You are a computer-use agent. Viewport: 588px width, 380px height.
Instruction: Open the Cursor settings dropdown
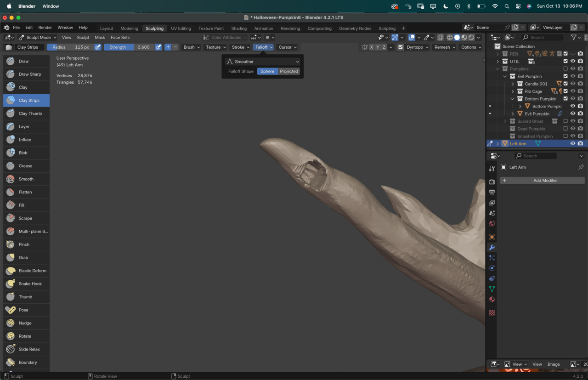tap(287, 47)
